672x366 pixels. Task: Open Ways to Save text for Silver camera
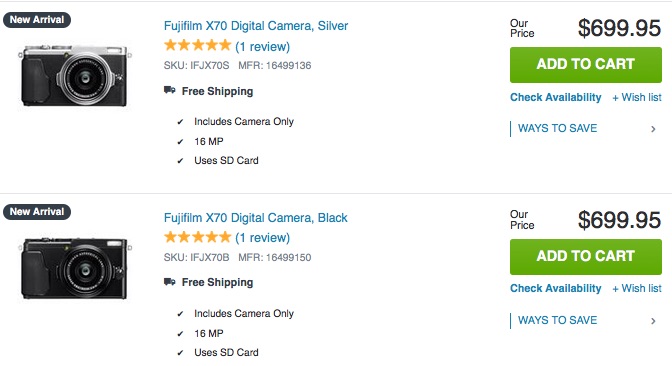click(x=557, y=128)
